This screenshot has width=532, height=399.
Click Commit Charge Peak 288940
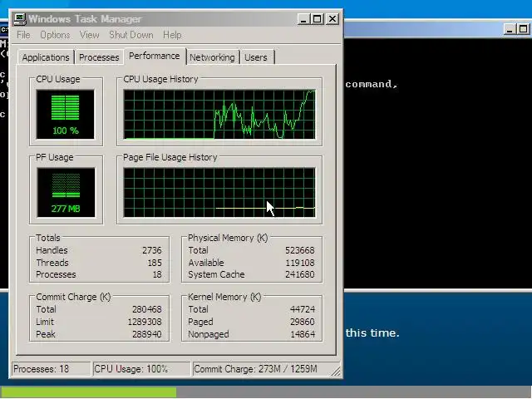pos(147,334)
